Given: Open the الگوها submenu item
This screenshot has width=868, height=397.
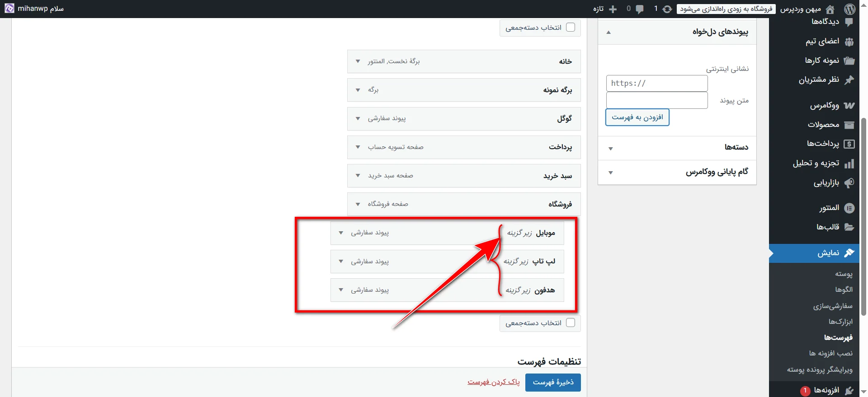Looking at the screenshot, I should 844,290.
